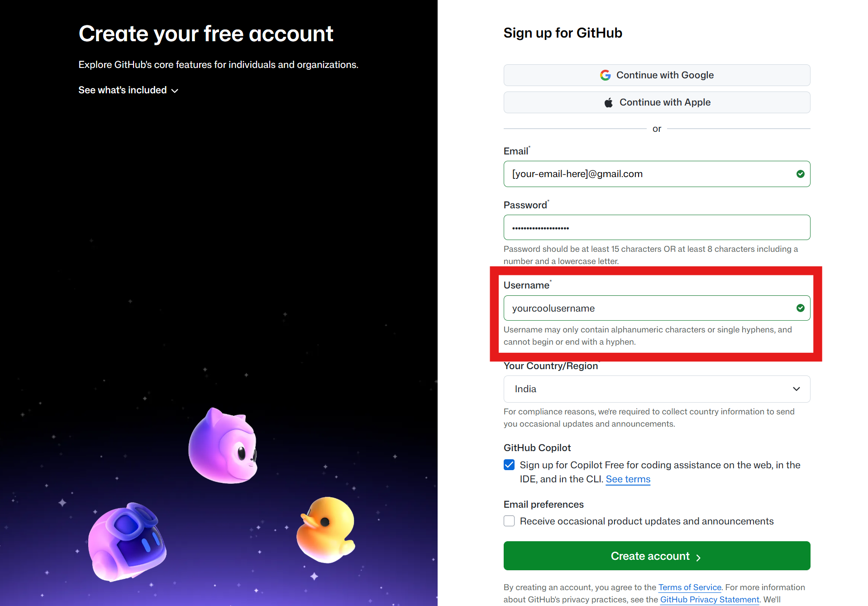The image size is (868, 606).
Task: Open the See terms link
Action: [628, 479]
